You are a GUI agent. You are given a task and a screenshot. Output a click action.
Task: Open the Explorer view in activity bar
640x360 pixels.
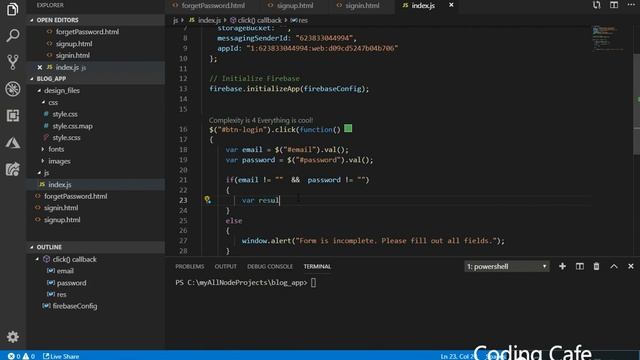tap(13, 9)
